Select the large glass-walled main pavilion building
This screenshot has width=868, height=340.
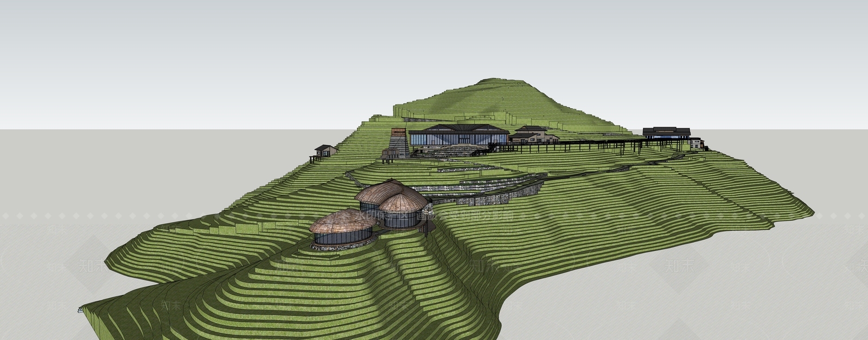tap(458, 135)
